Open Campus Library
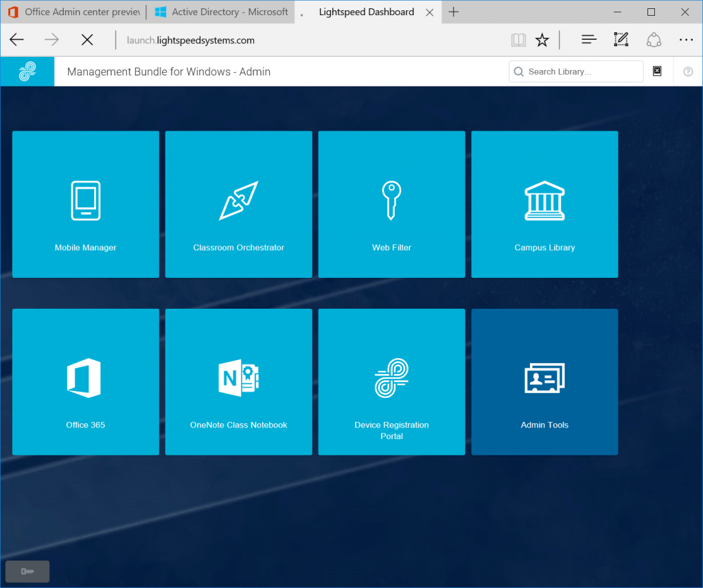 [x=544, y=204]
